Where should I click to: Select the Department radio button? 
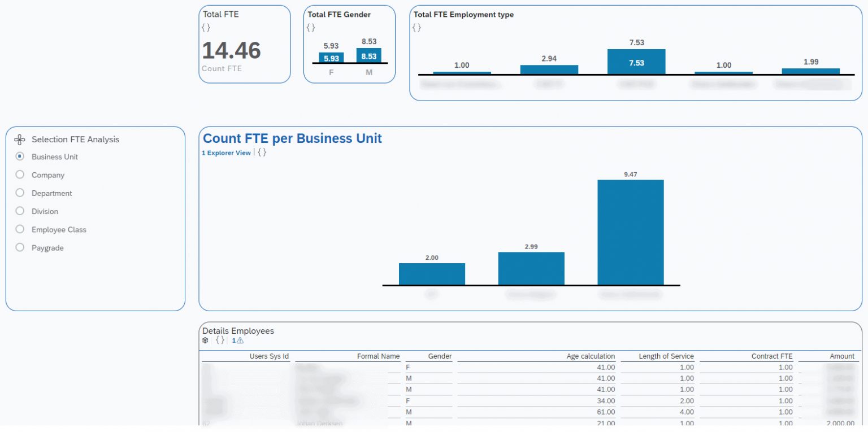20,193
